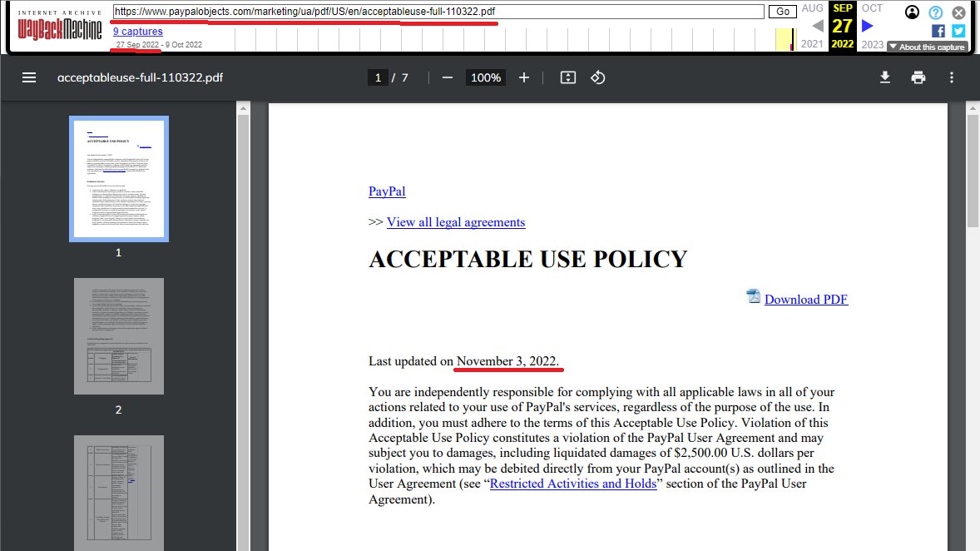Expand About this capture dropdown
980x551 pixels.
point(928,47)
